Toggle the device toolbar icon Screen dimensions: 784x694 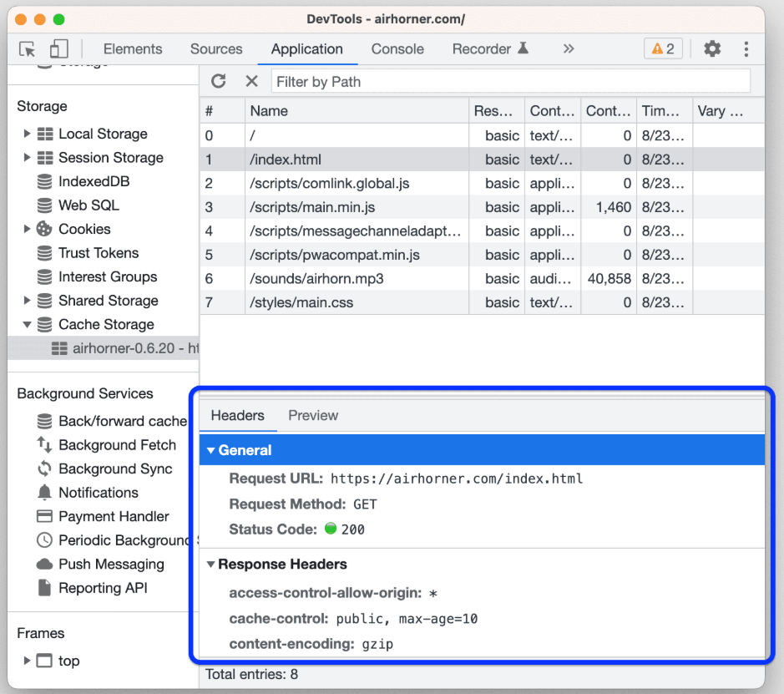tap(58, 49)
